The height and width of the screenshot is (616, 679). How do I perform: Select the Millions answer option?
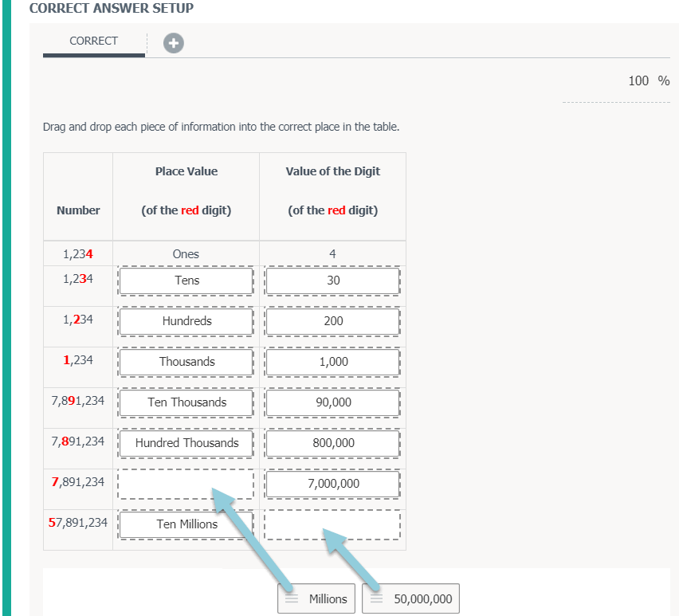(x=328, y=599)
